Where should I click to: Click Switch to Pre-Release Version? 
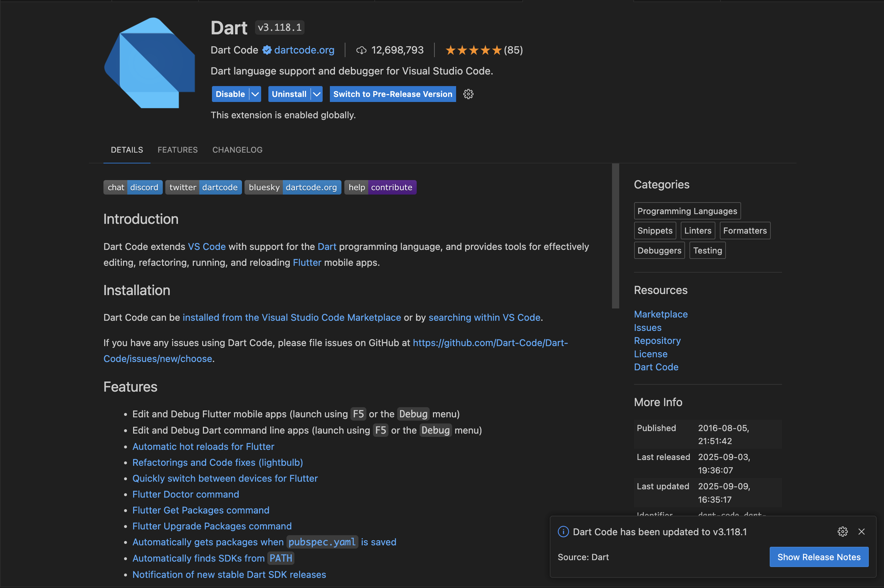[392, 94]
